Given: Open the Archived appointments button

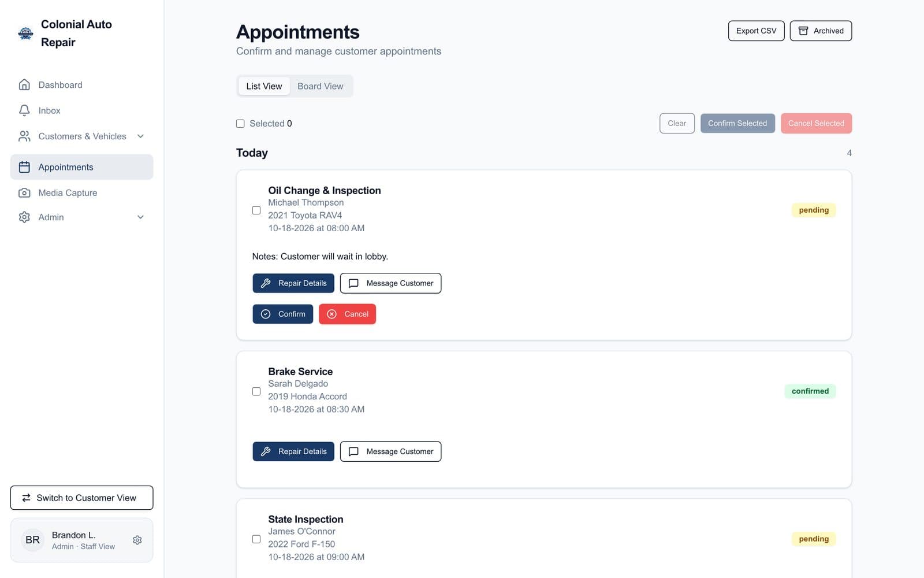Looking at the screenshot, I should click(821, 31).
